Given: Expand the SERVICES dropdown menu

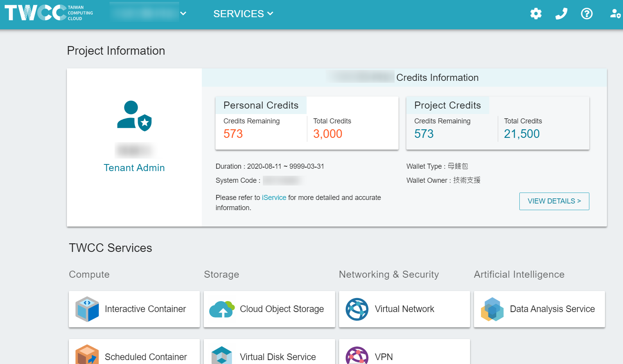Looking at the screenshot, I should 243,14.
